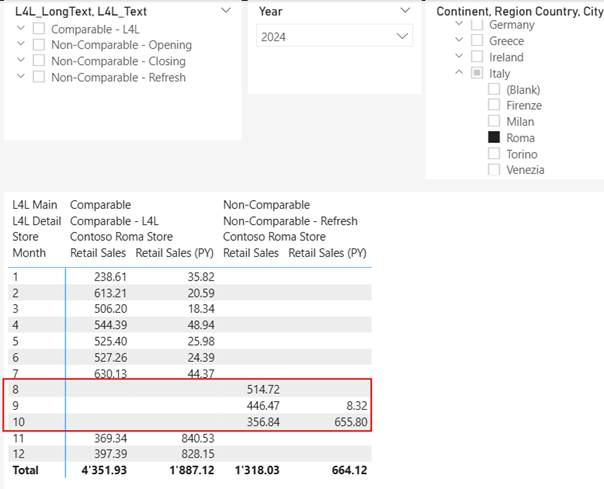Expand the Ireland country node
The image size is (604, 489).
coord(459,57)
